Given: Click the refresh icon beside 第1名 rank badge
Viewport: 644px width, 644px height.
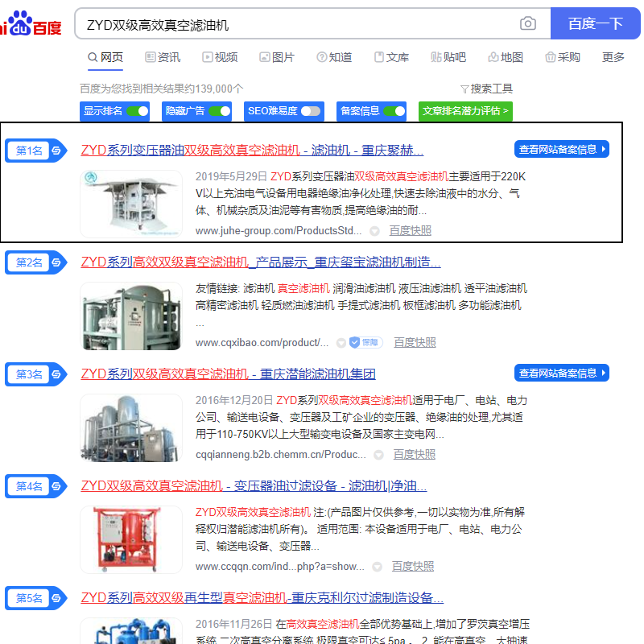Looking at the screenshot, I should [56, 151].
